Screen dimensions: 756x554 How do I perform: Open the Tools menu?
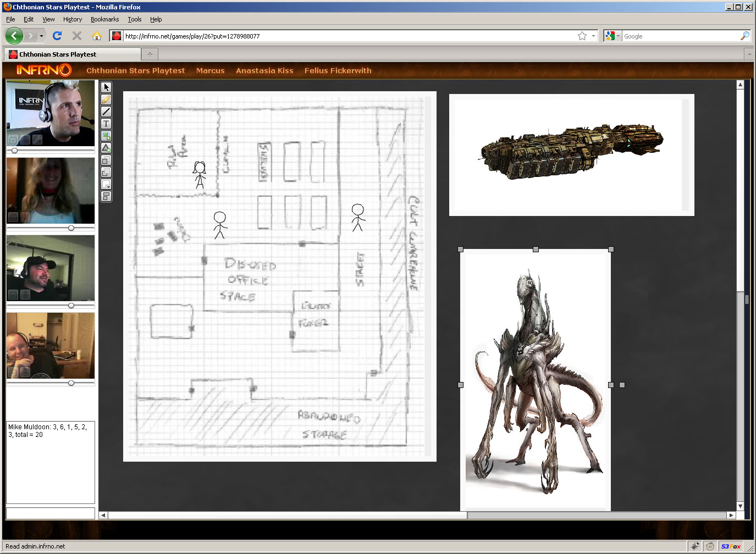(135, 19)
